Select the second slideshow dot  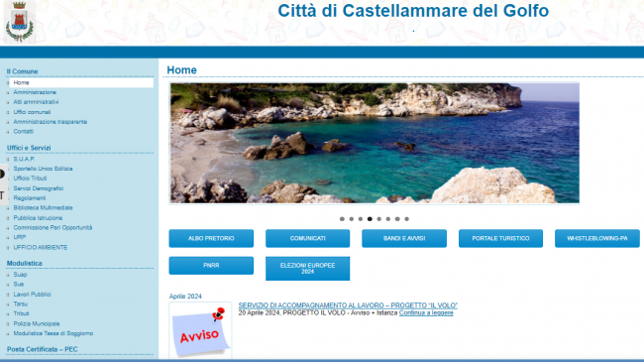[x=352, y=219]
